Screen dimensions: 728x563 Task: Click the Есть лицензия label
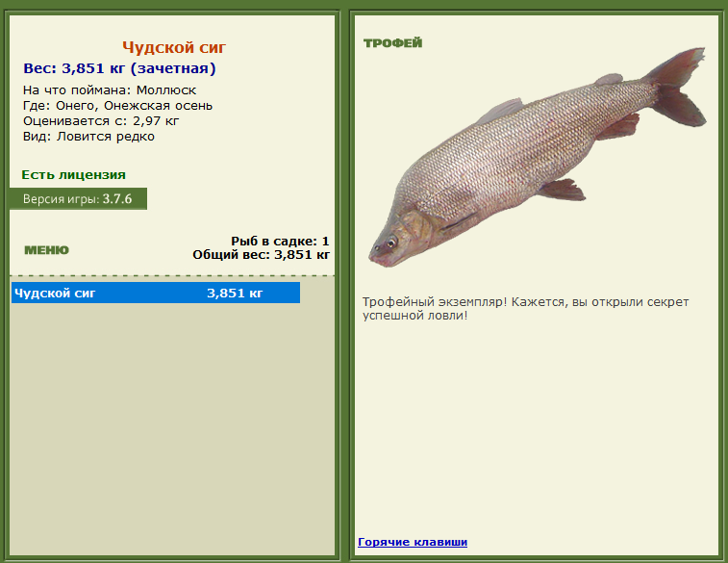pos(73,174)
